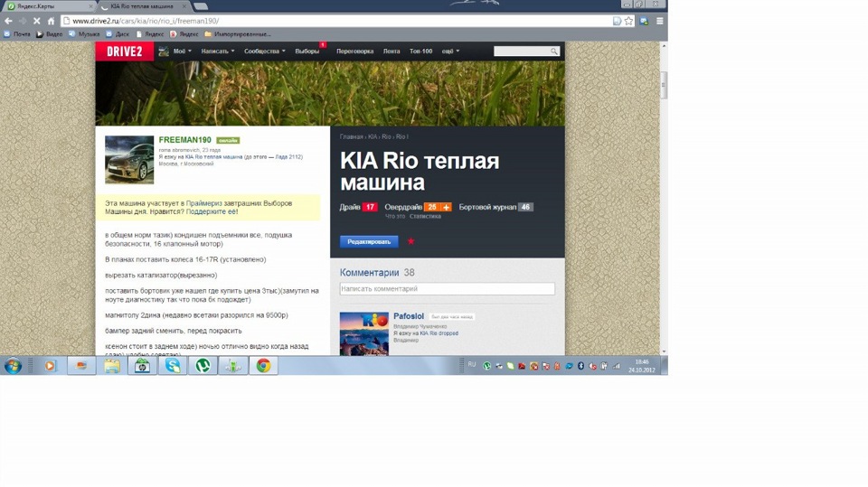
Task: Click the Что это link
Action: pos(395,216)
